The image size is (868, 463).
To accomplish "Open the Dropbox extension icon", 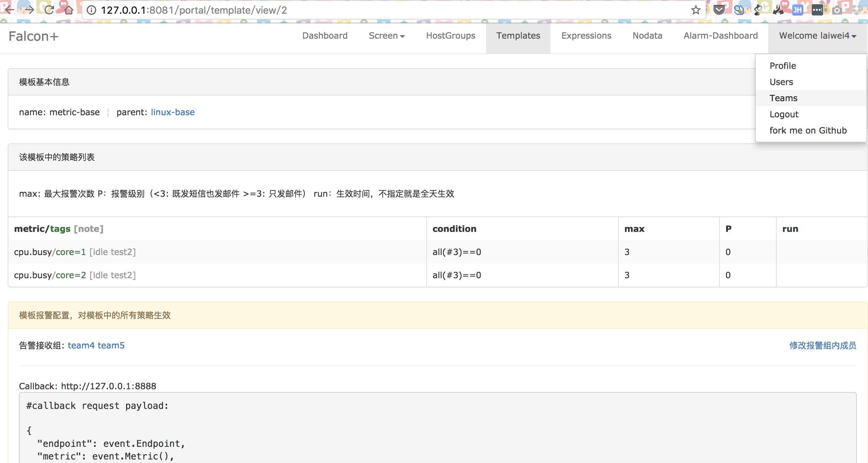I will coord(857,10).
